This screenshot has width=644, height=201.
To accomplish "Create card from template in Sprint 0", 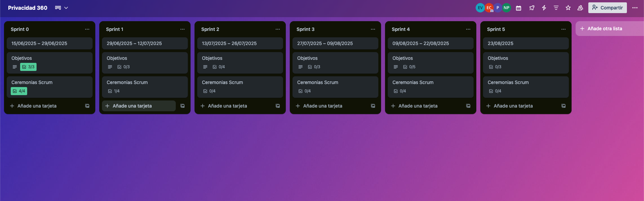I will coord(87,106).
